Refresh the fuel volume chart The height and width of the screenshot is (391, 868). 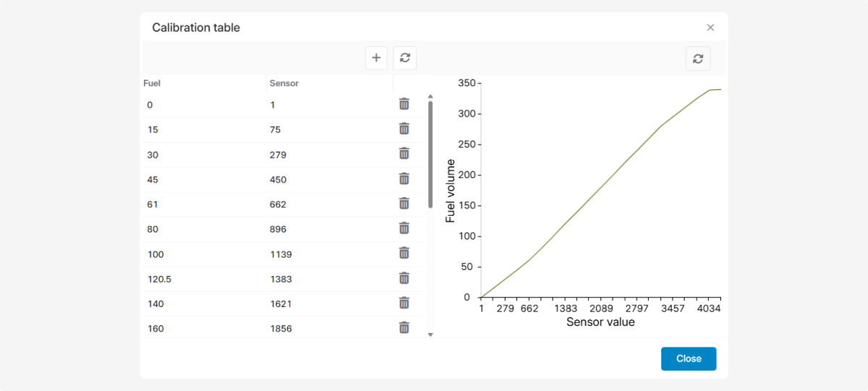click(697, 59)
